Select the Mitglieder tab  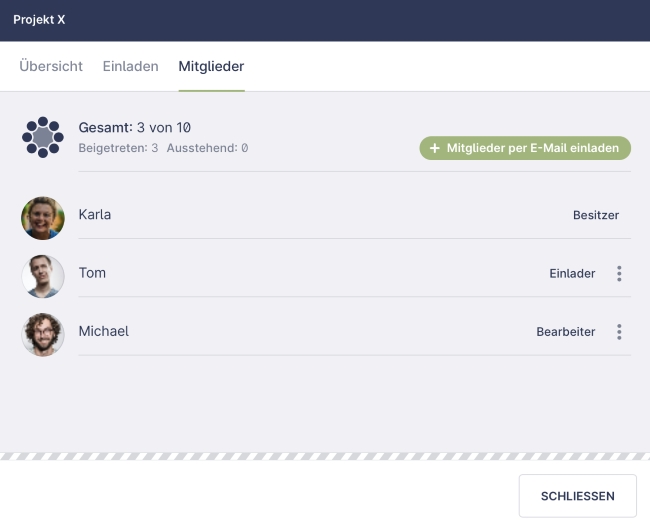point(211,66)
